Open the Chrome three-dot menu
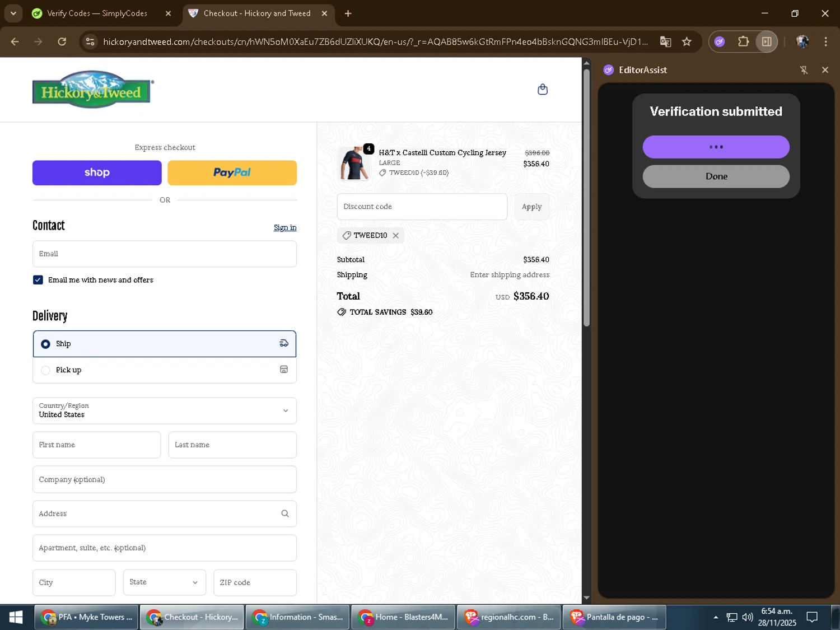The height and width of the screenshot is (630, 840). click(825, 41)
